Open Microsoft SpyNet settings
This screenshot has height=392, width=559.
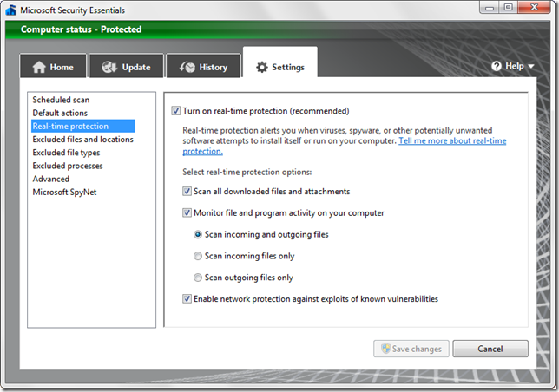[x=64, y=192]
